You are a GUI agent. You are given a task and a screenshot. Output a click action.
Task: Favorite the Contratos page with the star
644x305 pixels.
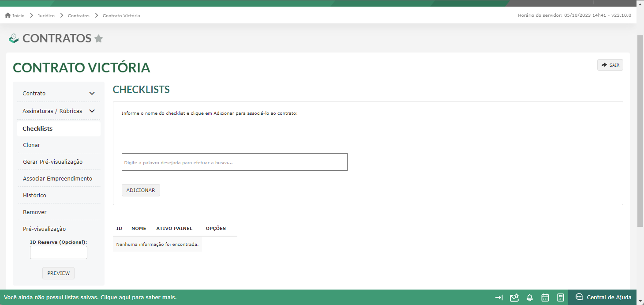(99, 39)
